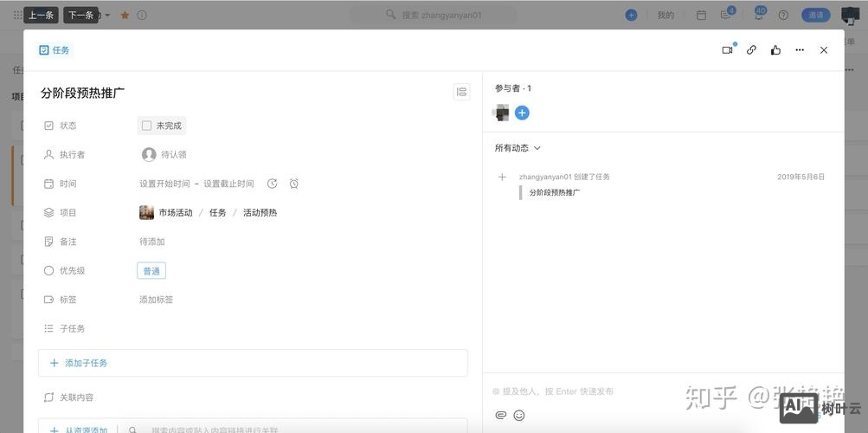Open notifications bell with badge 40

pos(758,15)
